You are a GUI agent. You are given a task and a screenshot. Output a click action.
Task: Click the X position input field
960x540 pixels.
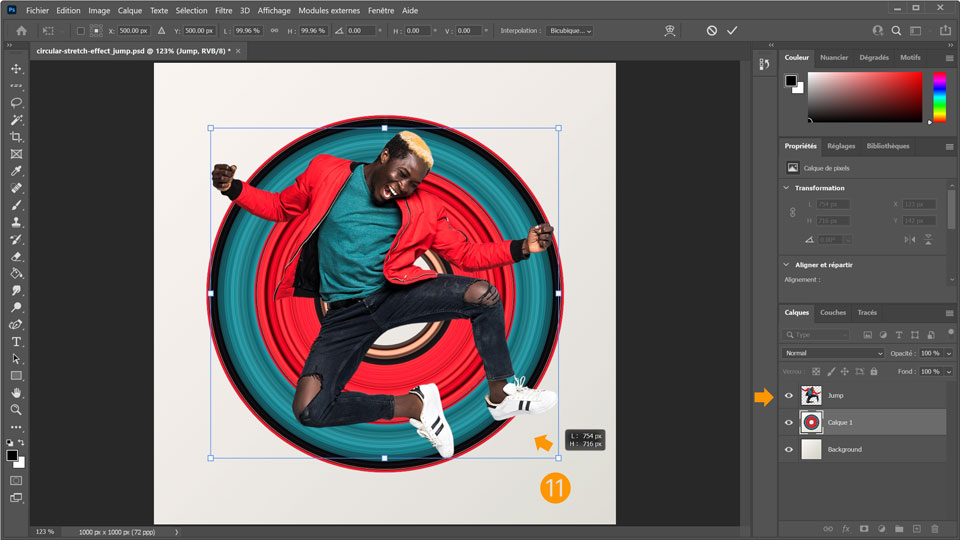[x=132, y=31]
